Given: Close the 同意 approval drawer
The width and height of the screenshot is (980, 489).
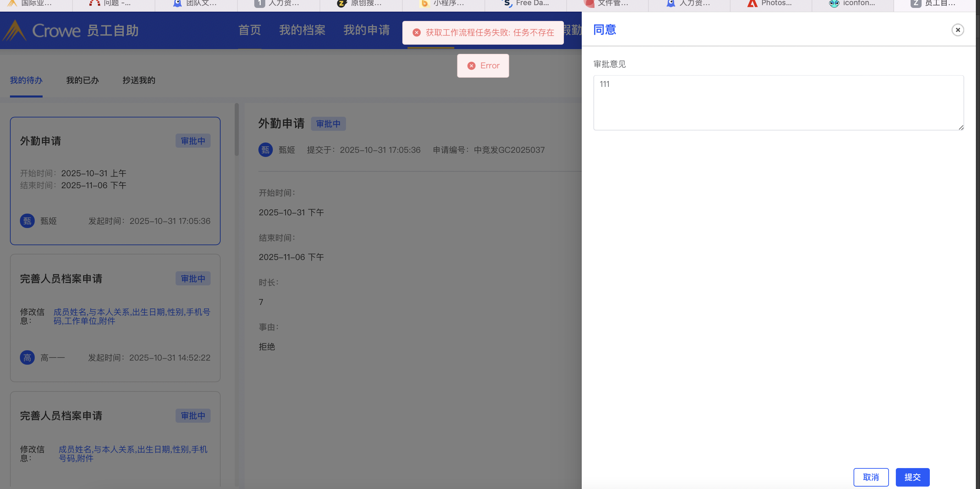Looking at the screenshot, I should 957,30.
